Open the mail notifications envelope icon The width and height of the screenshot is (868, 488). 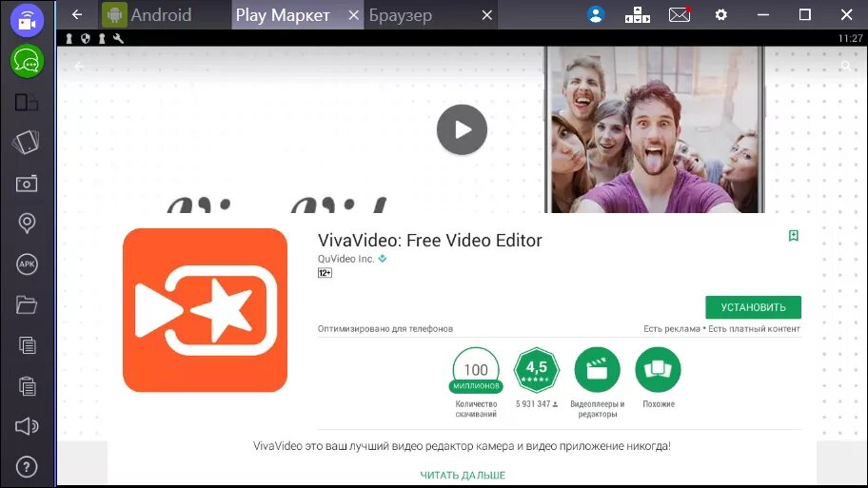(680, 15)
